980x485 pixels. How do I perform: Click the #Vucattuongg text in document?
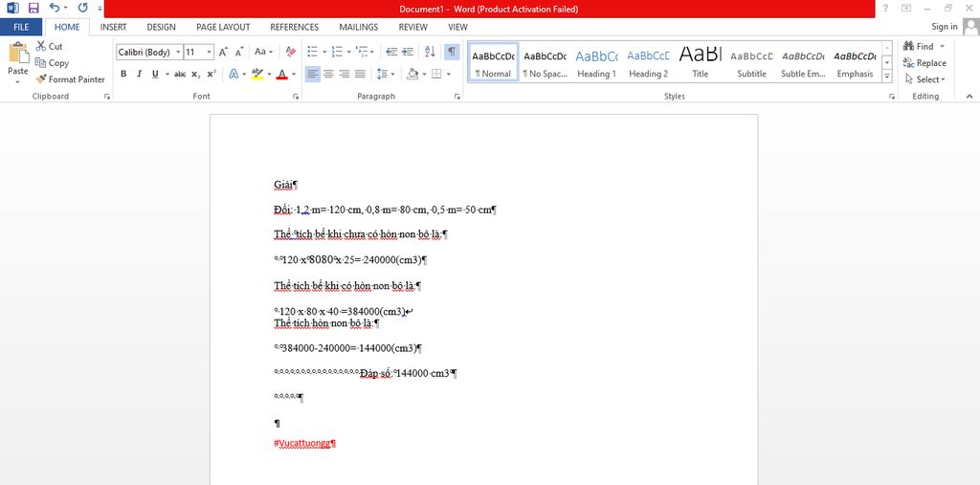pos(301,443)
